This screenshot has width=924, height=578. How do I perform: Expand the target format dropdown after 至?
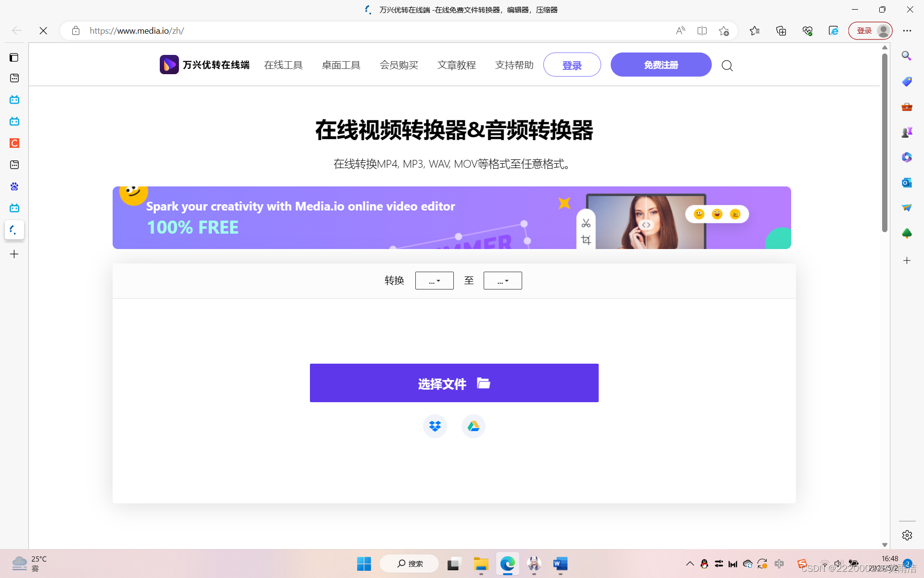coord(502,281)
